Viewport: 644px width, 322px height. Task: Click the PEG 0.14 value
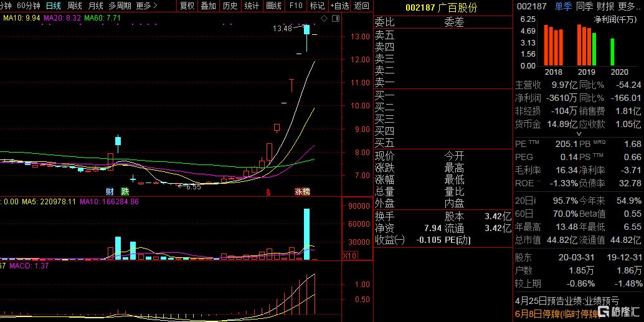tap(569, 158)
